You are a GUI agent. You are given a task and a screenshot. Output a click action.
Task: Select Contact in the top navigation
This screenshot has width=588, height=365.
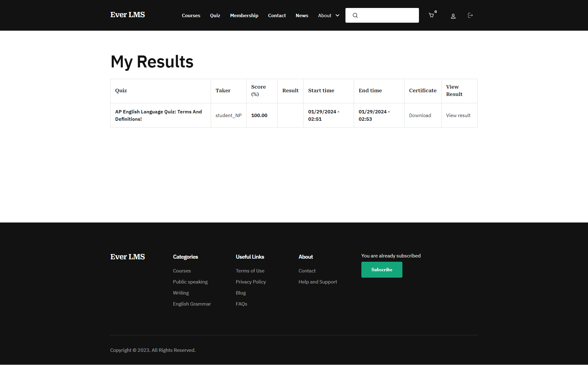(277, 15)
